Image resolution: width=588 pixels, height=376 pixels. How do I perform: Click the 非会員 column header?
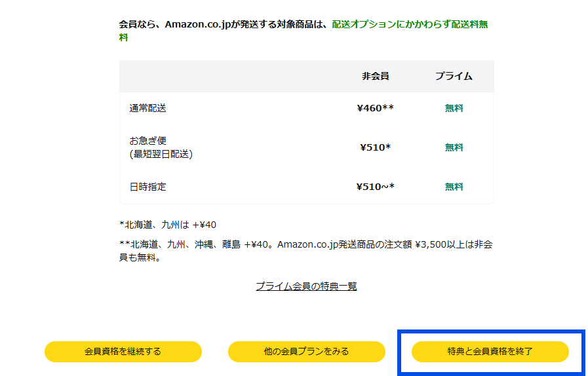(x=376, y=76)
